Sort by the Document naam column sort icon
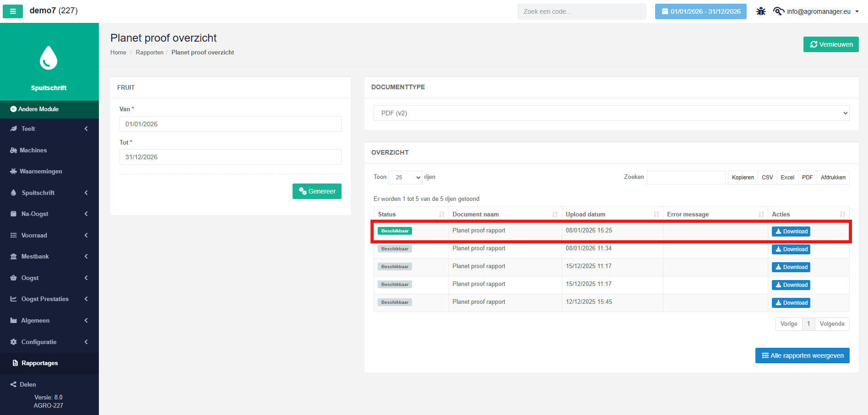868x415 pixels. click(x=555, y=214)
